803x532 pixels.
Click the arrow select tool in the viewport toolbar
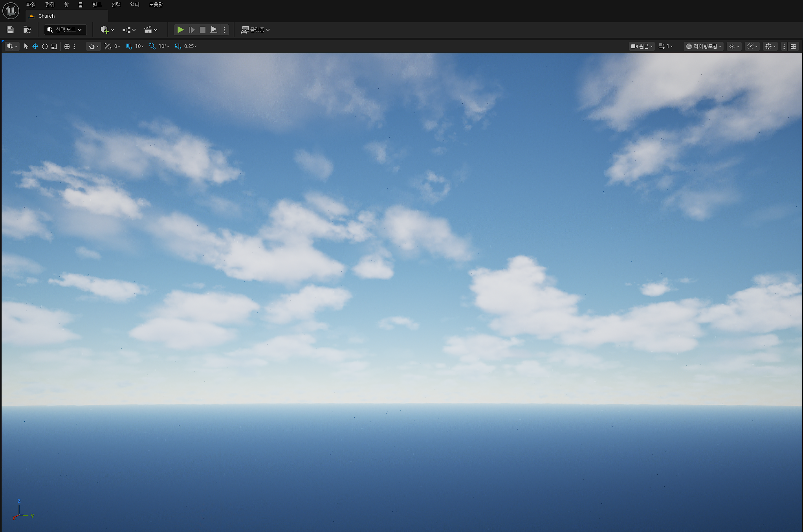pyautogui.click(x=26, y=46)
